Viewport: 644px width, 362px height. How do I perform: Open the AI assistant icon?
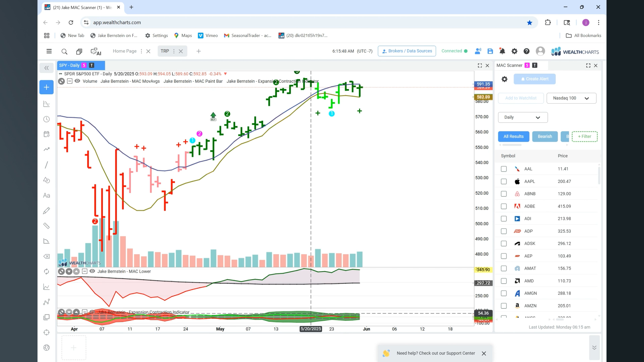tap(96, 51)
